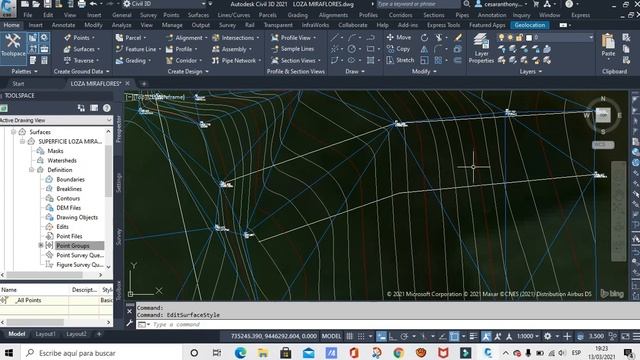Toggle snap mode in status bar
The width and height of the screenshot is (640, 360).
(361, 336)
